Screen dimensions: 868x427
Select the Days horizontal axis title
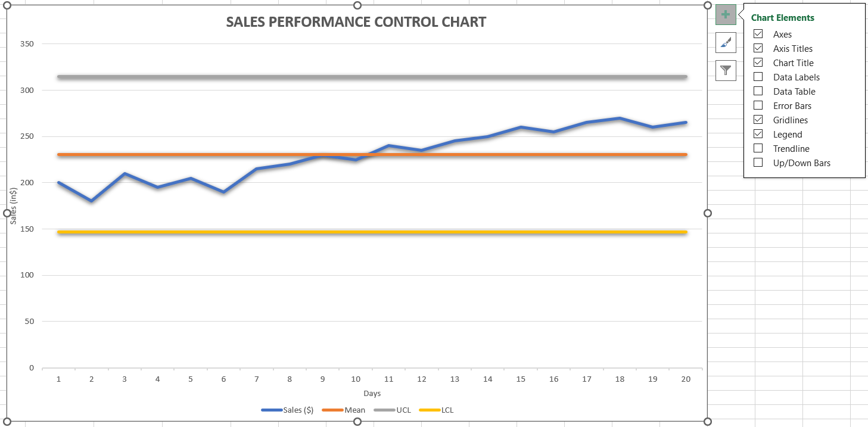coord(372,394)
